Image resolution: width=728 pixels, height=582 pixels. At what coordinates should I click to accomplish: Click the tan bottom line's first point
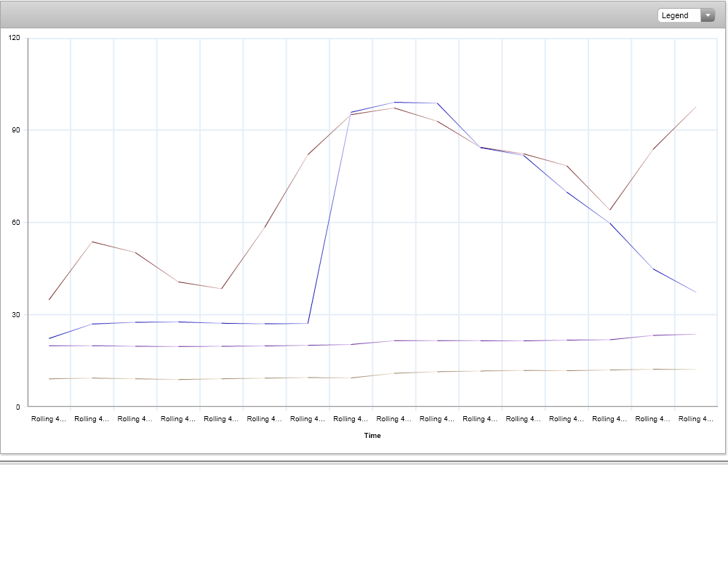click(x=49, y=379)
